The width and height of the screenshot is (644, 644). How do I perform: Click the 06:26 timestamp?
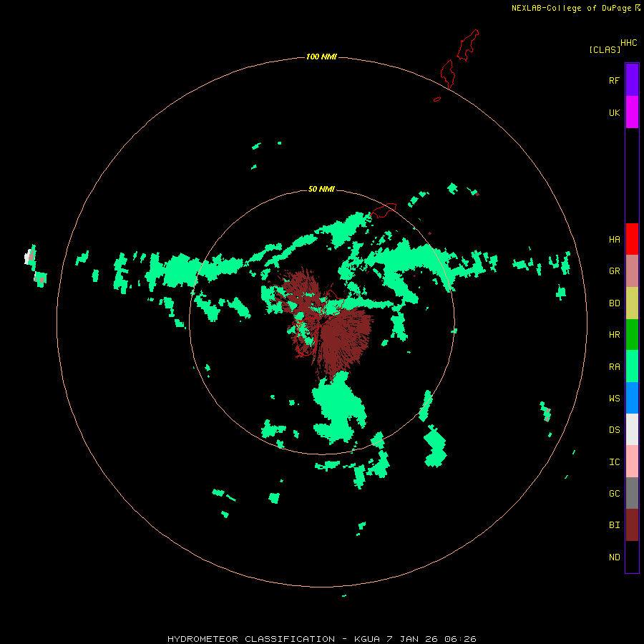(460, 639)
